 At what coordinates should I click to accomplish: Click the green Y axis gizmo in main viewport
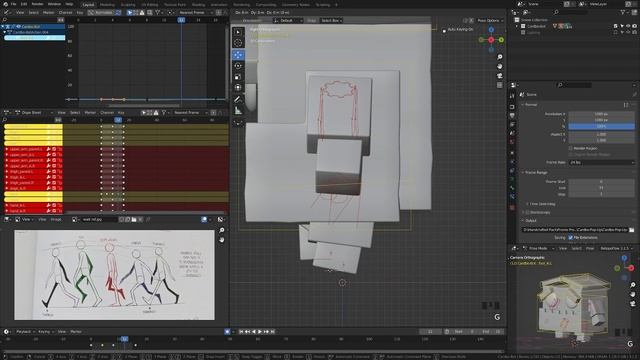(x=501, y=40)
